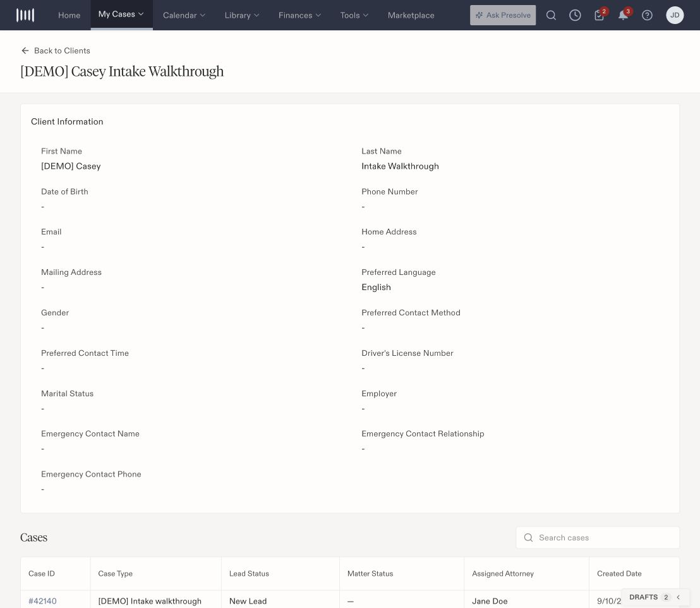Image resolution: width=700 pixels, height=608 pixels.
Task: Click the sparkle icon on Ask Presolve
Action: click(479, 15)
